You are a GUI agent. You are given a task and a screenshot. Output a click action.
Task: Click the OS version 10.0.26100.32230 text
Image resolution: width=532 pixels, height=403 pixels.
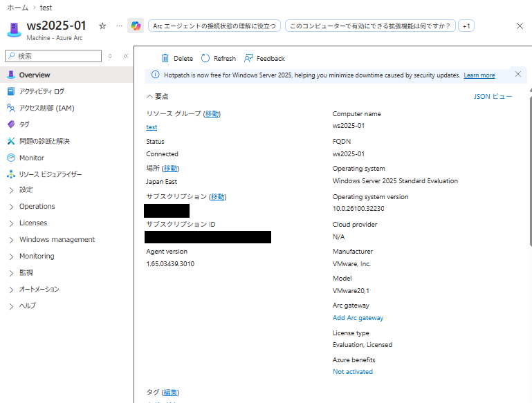coord(358,209)
